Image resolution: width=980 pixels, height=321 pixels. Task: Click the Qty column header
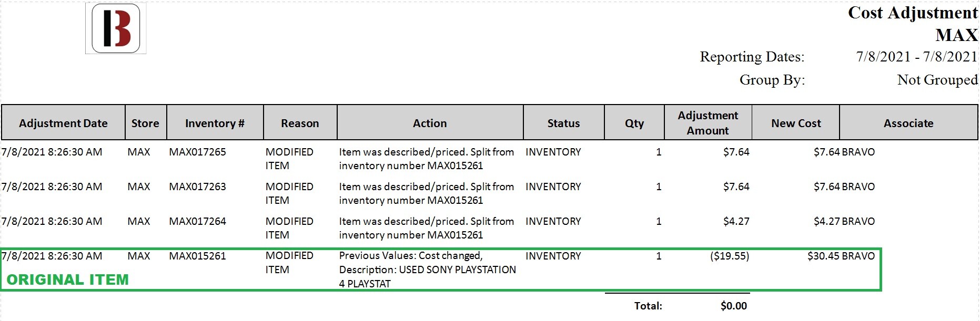pos(634,123)
